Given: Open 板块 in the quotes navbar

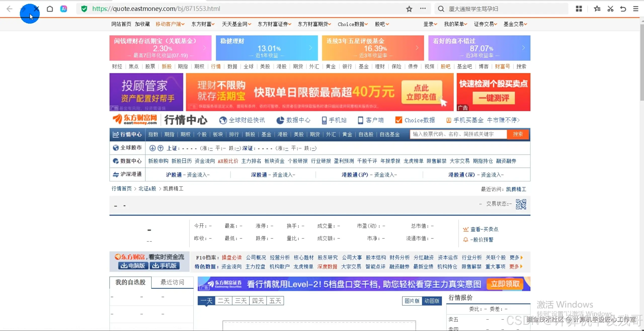Looking at the screenshot, I should click(218, 134).
